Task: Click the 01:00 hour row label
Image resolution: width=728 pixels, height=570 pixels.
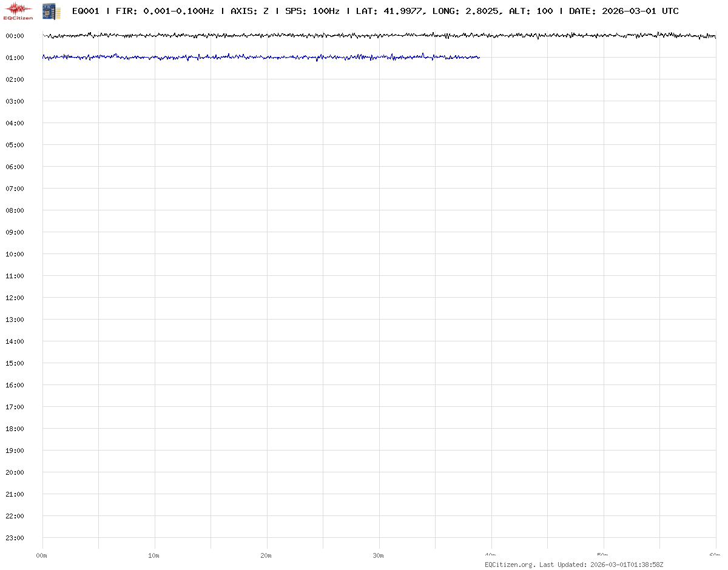Action: tap(15, 58)
